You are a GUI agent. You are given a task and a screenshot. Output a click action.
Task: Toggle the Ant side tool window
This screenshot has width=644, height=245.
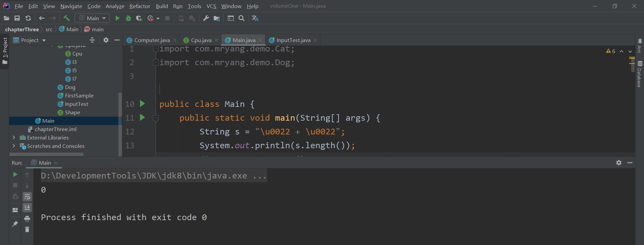point(639,45)
